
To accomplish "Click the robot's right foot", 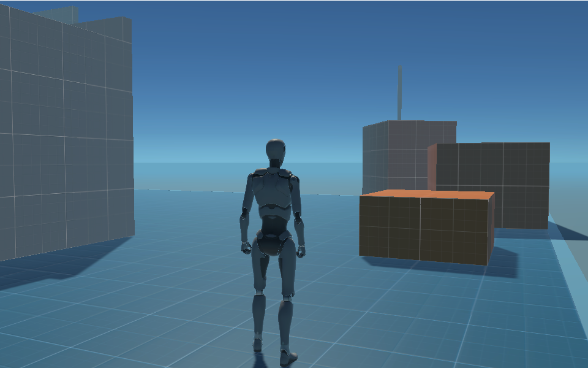I will click(x=287, y=356).
